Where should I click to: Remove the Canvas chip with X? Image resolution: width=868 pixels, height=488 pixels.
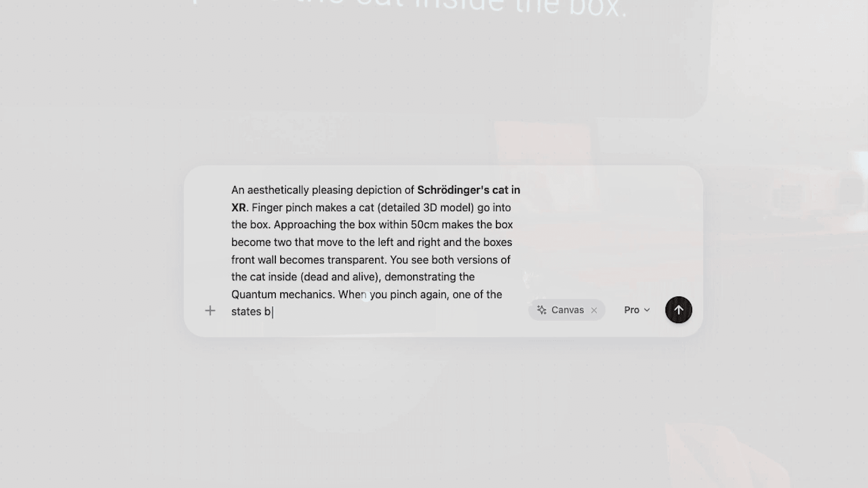(x=594, y=310)
